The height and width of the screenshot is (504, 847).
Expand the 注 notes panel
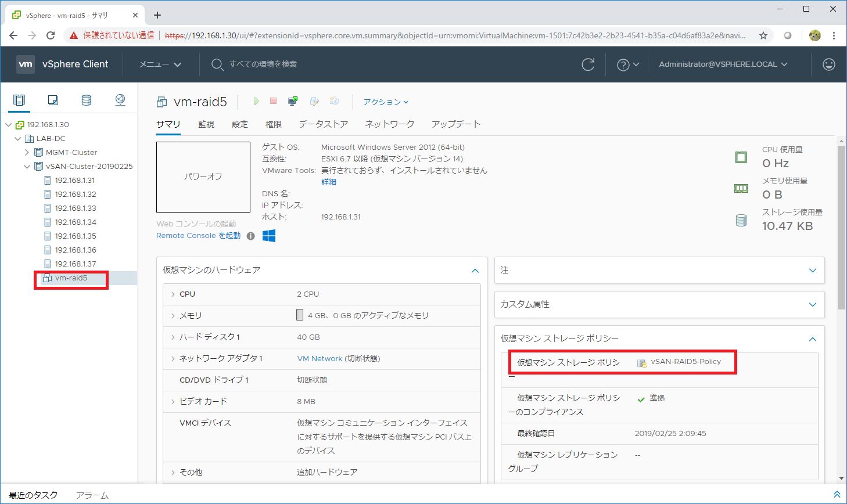(812, 271)
